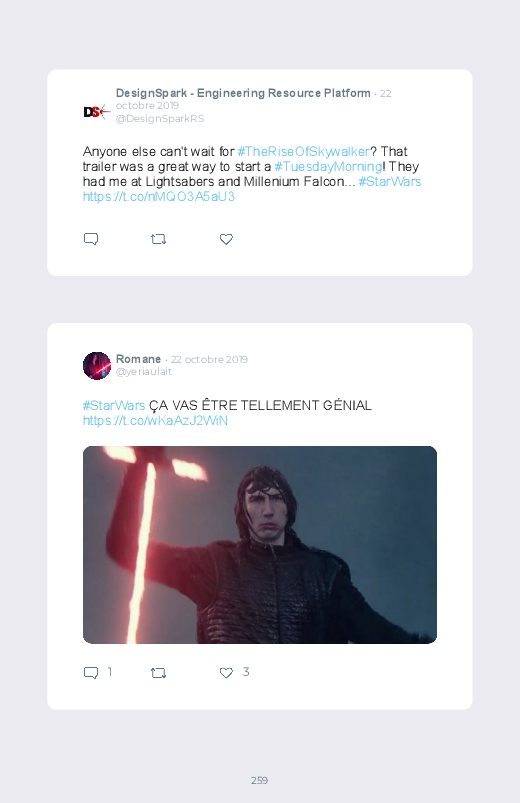
Task: Click the Romane display name
Action: coord(138,359)
